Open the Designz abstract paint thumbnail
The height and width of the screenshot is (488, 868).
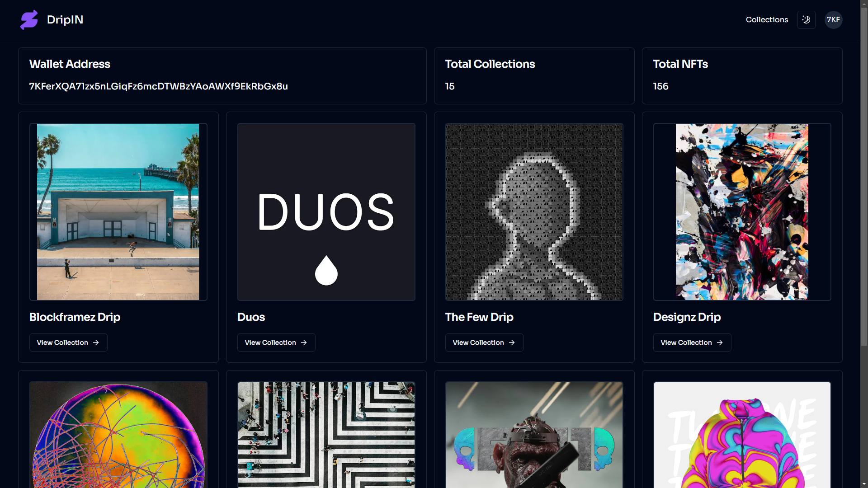742,212
